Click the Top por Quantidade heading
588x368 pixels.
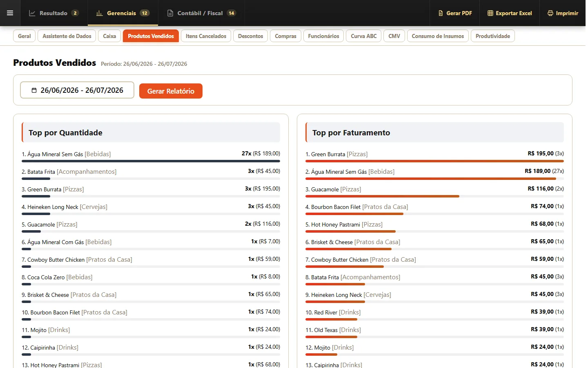(x=65, y=132)
